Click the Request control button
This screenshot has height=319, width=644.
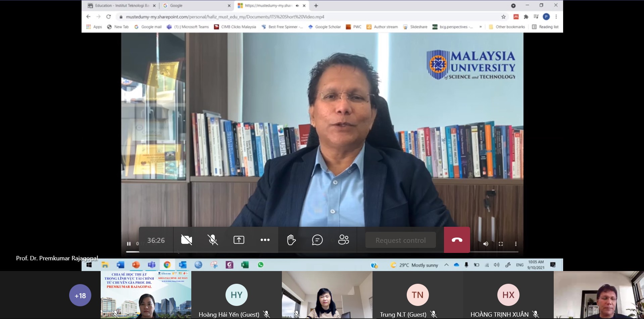(x=400, y=240)
